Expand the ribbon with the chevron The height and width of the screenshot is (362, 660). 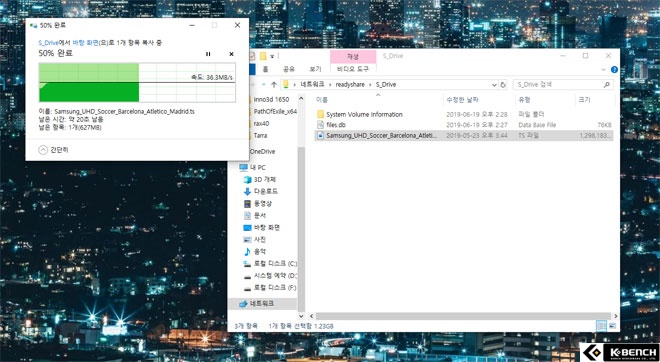(603, 69)
